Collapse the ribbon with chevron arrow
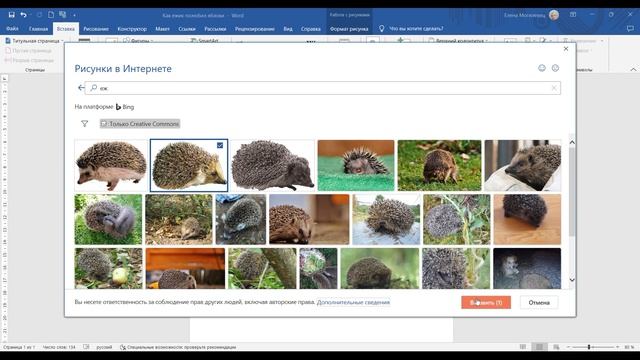 pyautogui.click(x=633, y=70)
